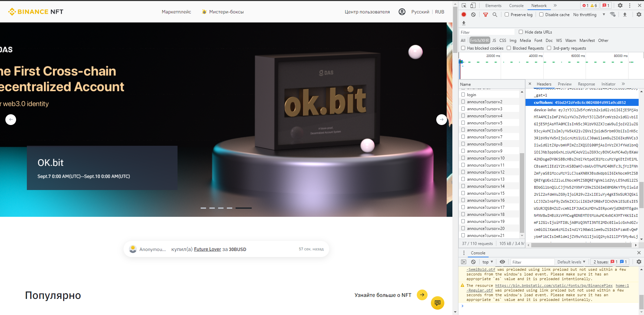Create a live expression with the eye icon
Viewport: 644px width, 315px height.
[502, 262]
